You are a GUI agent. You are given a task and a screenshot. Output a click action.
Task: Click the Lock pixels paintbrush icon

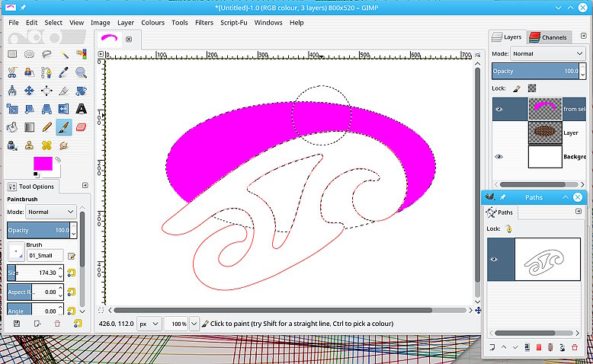click(516, 88)
